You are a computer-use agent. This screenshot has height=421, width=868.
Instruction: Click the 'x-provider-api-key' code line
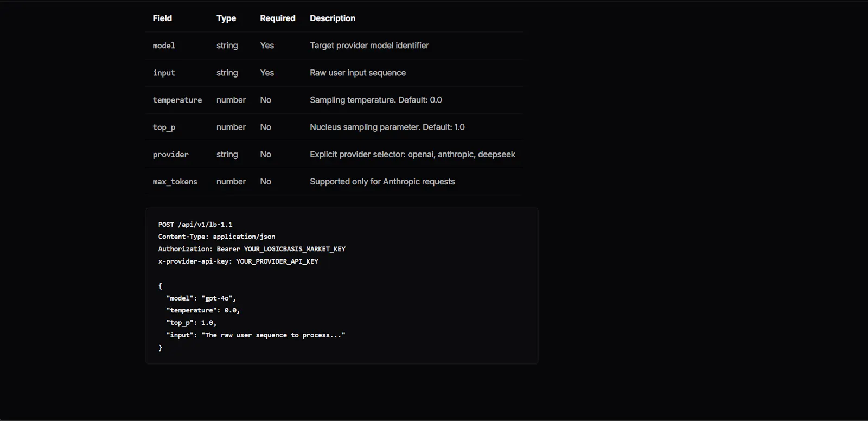238,261
